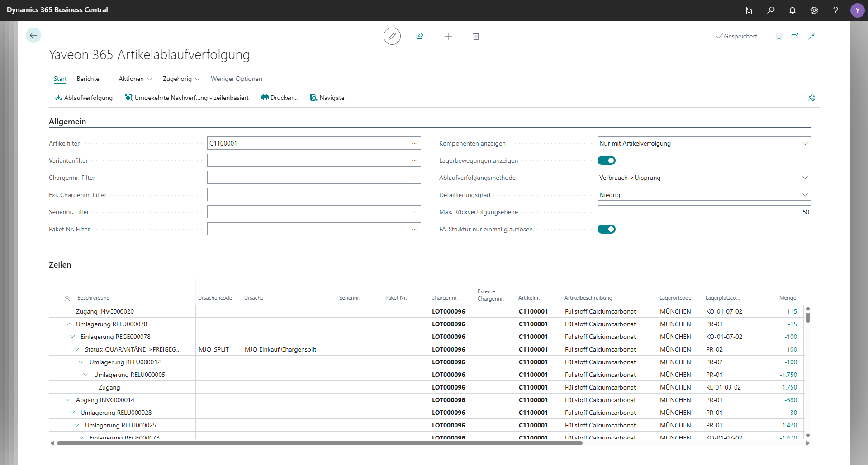The width and height of the screenshot is (868, 465).
Task: Open the Ablaufverfolgung function
Action: (84, 98)
